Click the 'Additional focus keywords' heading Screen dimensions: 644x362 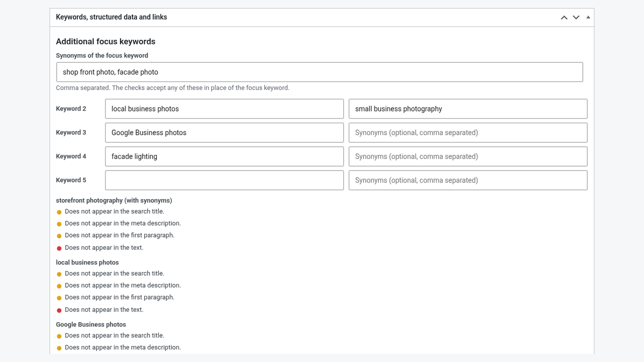coord(105,41)
